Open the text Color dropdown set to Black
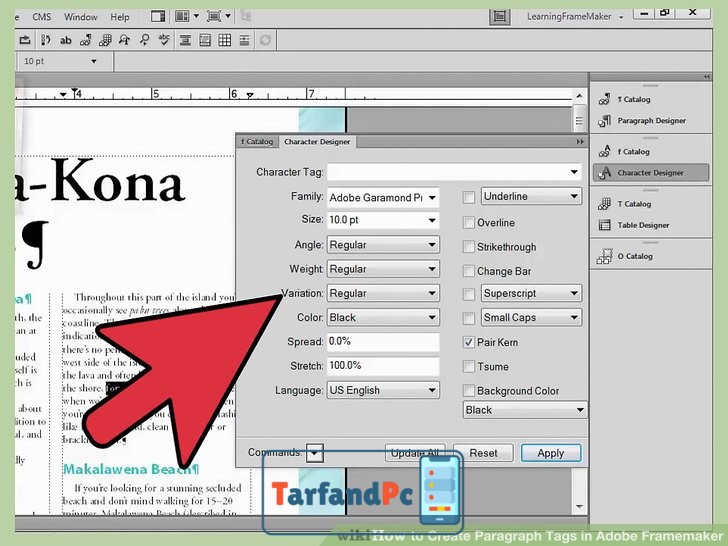 (383, 317)
